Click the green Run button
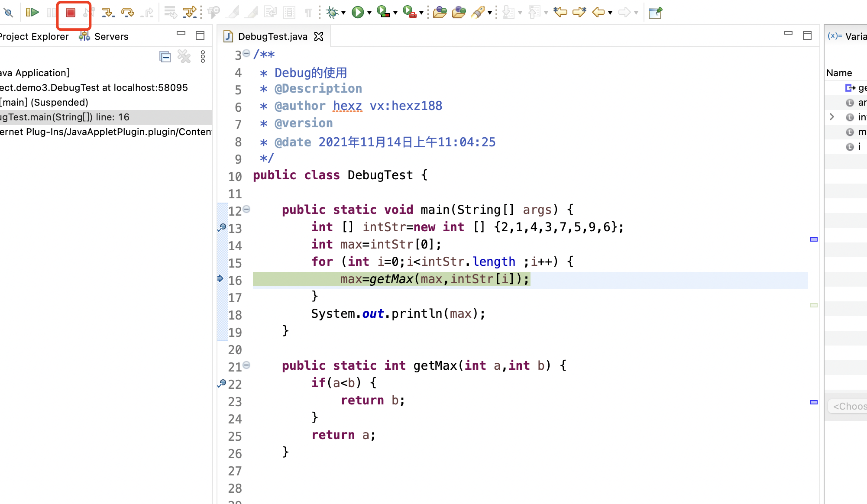This screenshot has height=504, width=867. click(357, 12)
